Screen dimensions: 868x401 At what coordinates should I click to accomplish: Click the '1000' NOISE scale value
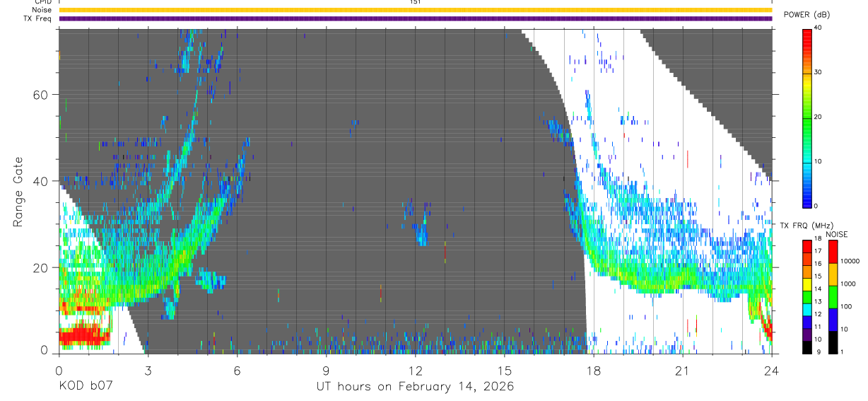point(847,284)
